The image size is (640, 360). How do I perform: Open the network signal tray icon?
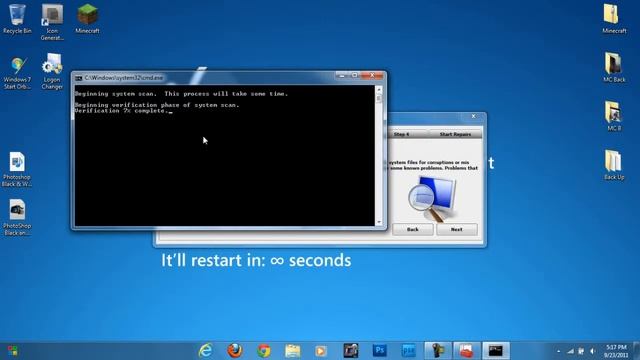(570, 351)
